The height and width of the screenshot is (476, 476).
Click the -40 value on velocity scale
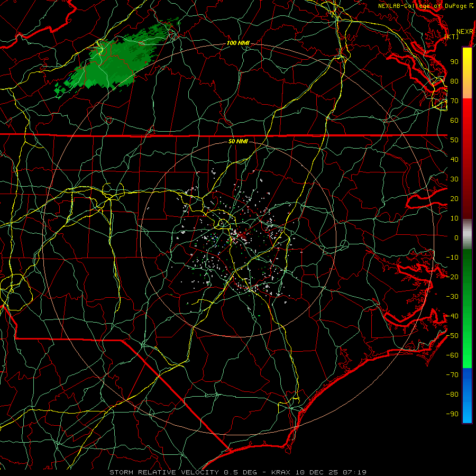(452, 316)
